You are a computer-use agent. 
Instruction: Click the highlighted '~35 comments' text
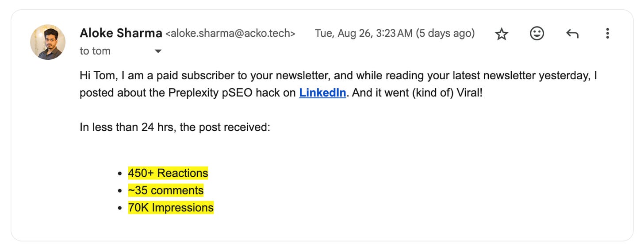(x=166, y=190)
